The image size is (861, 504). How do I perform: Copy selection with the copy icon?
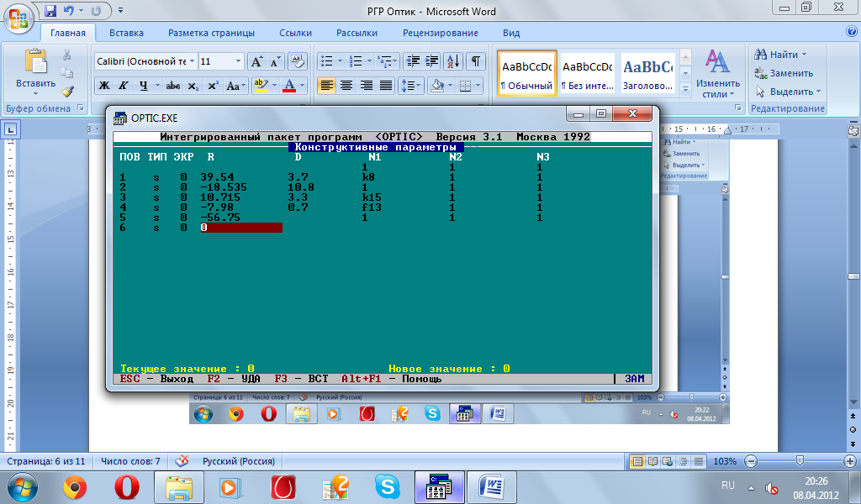pos(67,73)
